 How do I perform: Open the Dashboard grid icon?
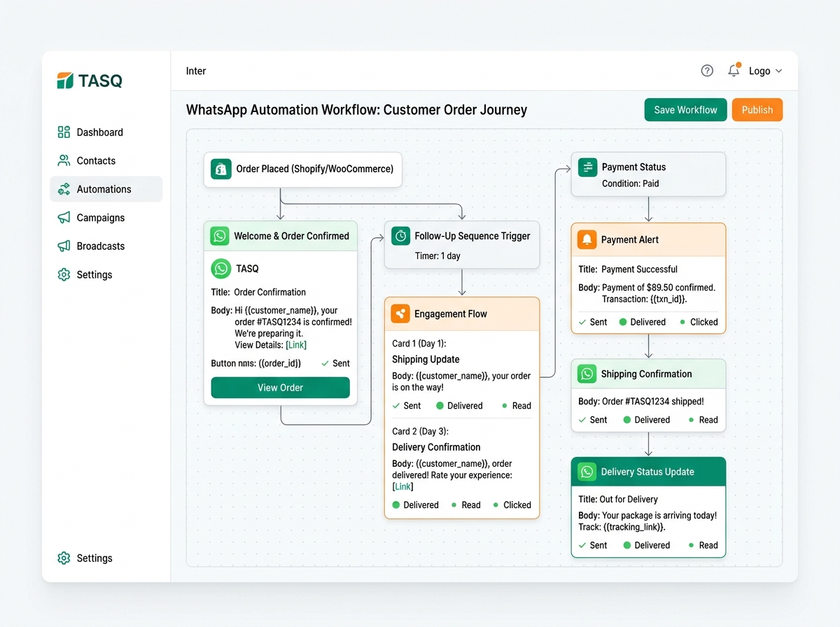click(64, 132)
